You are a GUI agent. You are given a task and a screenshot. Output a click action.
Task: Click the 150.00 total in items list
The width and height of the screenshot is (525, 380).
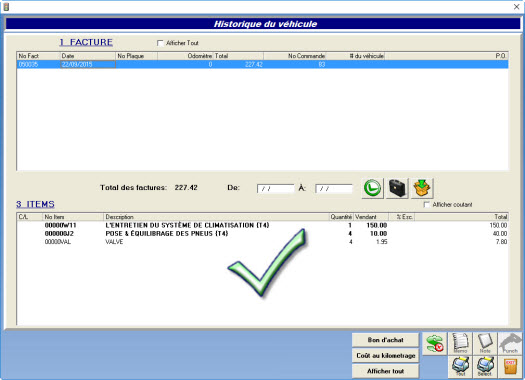(x=498, y=225)
